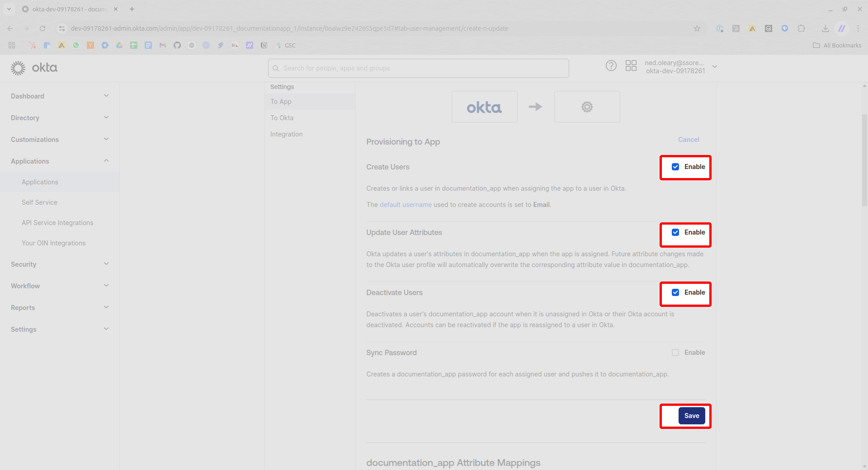Click the Okta logo in header
The height and width of the screenshot is (470, 868).
tap(34, 68)
